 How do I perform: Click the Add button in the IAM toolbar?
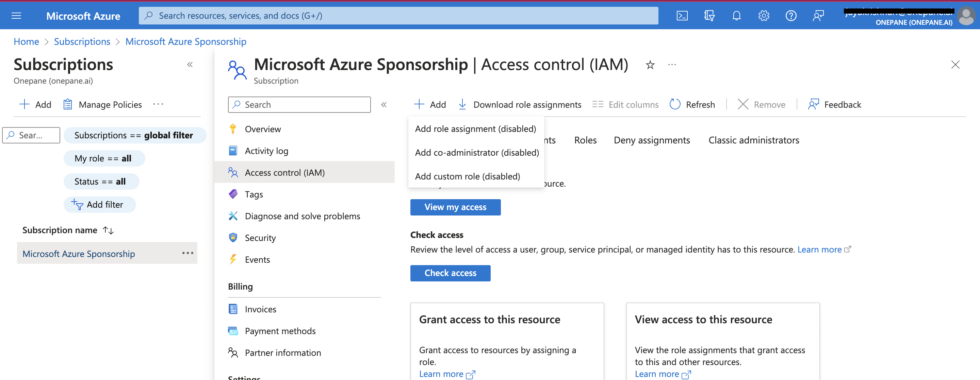[x=429, y=104]
